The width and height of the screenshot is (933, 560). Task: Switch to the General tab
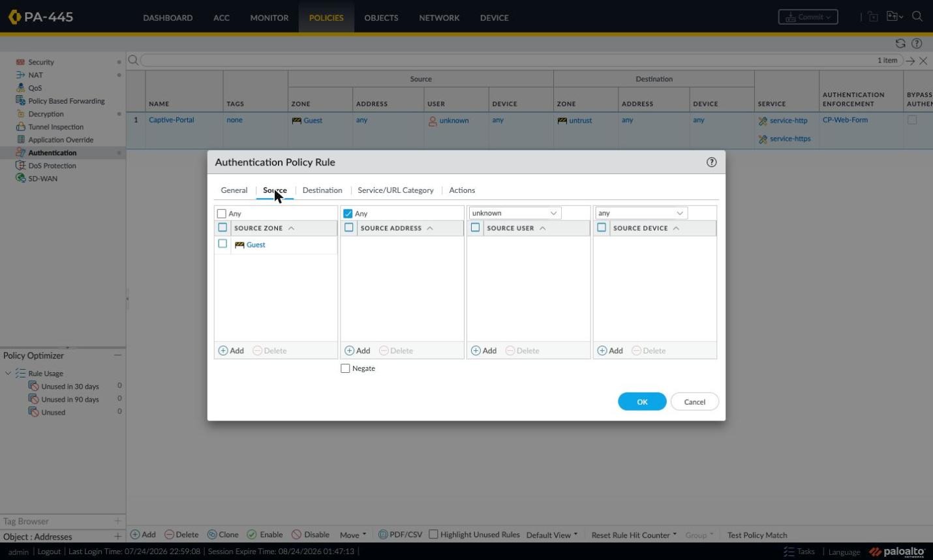click(x=234, y=190)
